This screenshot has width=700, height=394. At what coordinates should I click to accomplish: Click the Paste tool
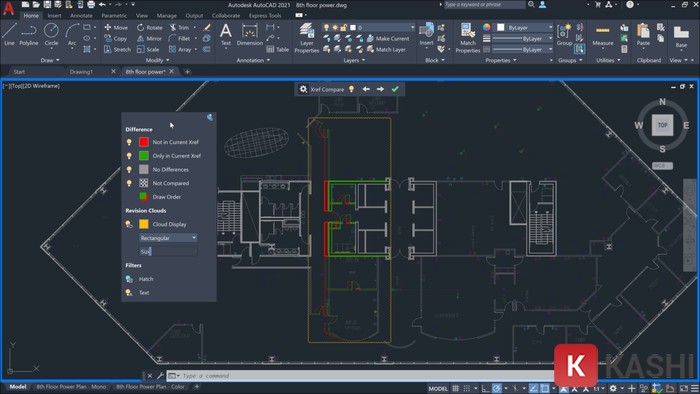pos(643,35)
